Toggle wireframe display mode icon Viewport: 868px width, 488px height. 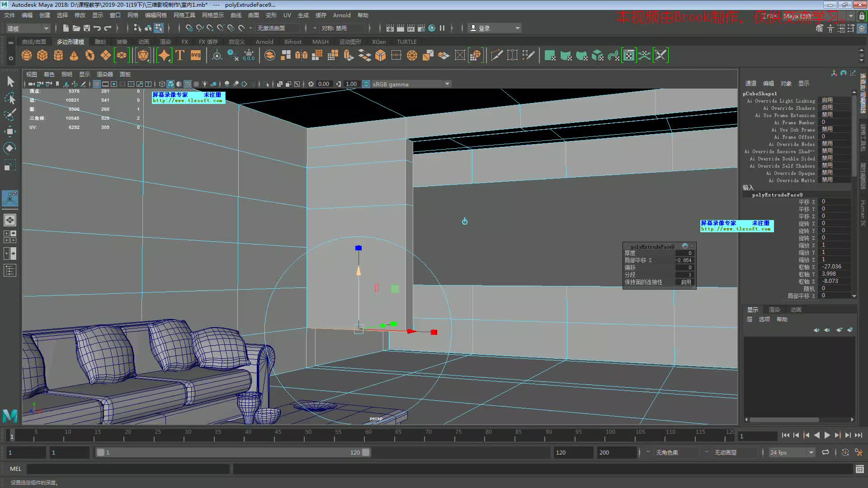click(161, 84)
